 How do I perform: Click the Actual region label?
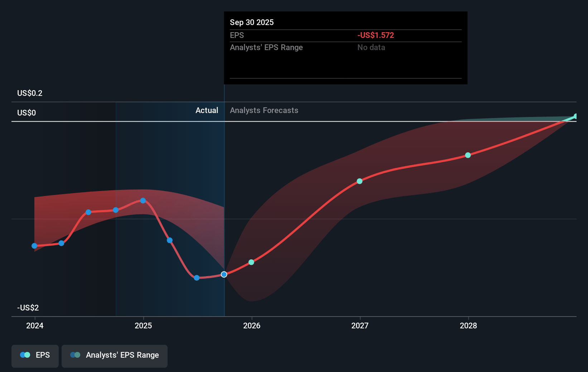click(x=207, y=111)
